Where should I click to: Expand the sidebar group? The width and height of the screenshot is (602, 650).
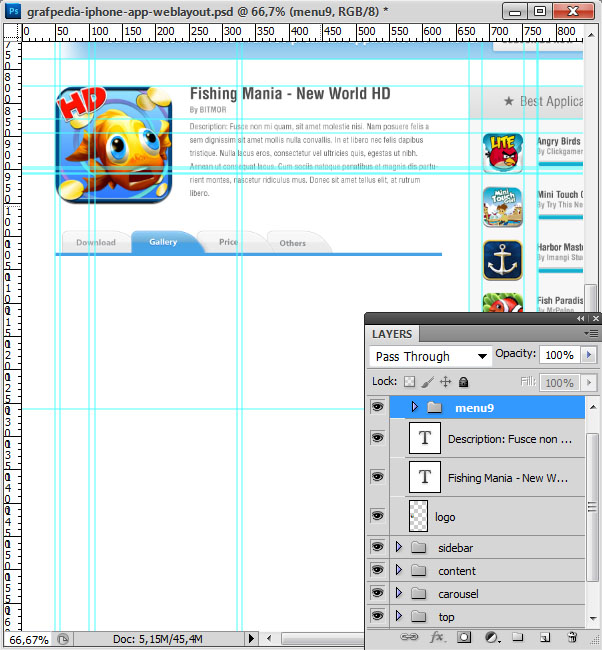click(399, 547)
